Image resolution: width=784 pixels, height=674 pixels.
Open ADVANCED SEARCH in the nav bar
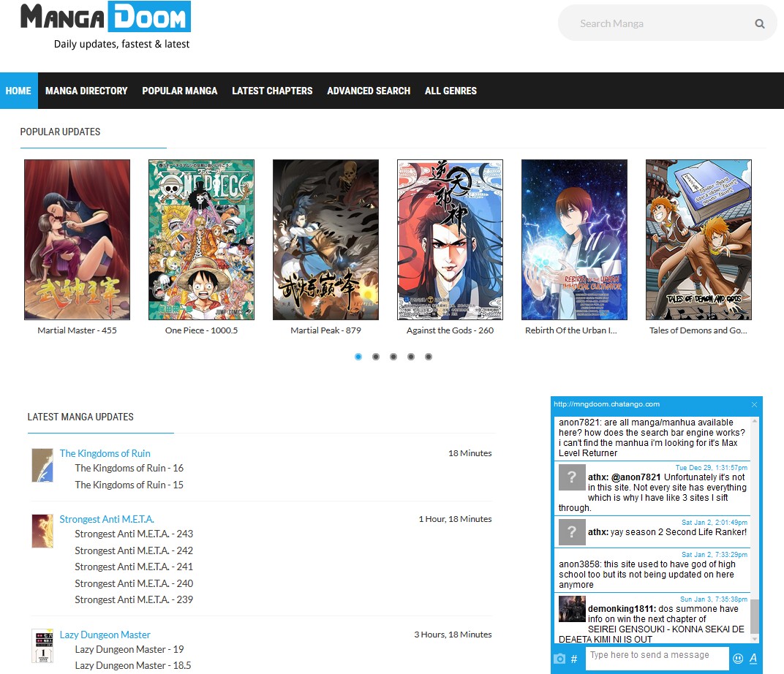click(x=369, y=91)
